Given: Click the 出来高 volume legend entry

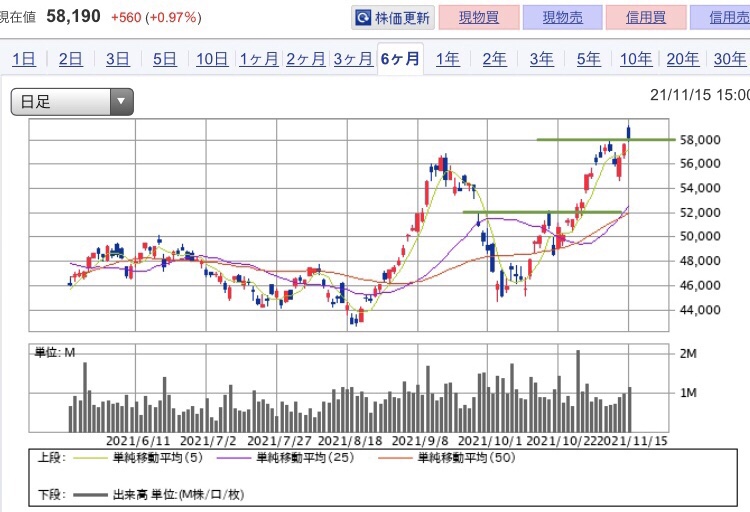Looking at the screenshot, I should pyautogui.click(x=159, y=495).
